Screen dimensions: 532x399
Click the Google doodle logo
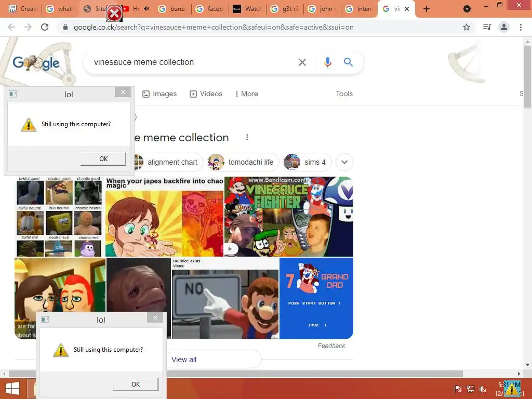pyautogui.click(x=36, y=63)
